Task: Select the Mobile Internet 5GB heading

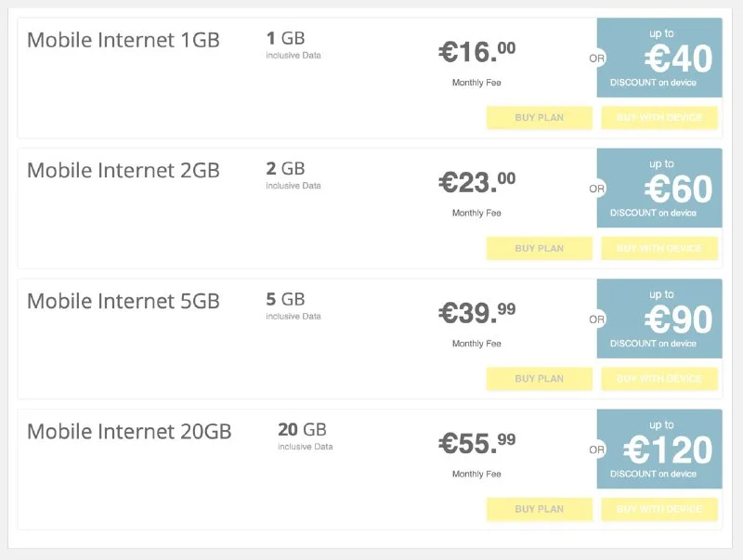Action: (x=124, y=301)
